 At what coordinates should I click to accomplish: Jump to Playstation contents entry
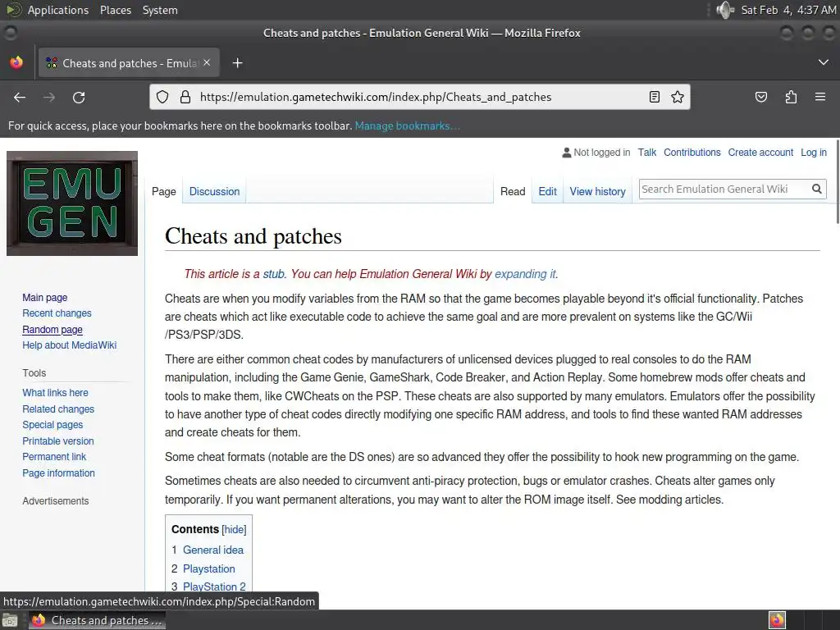[209, 568]
